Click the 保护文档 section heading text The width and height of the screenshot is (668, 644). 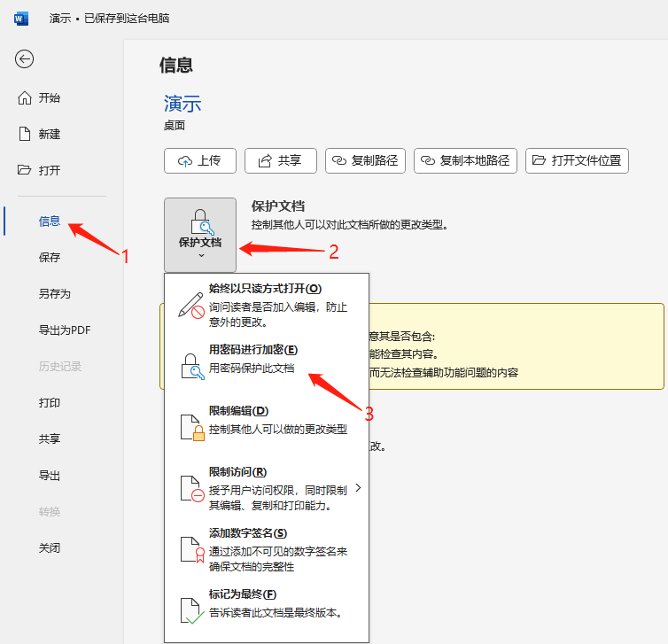[x=278, y=206]
